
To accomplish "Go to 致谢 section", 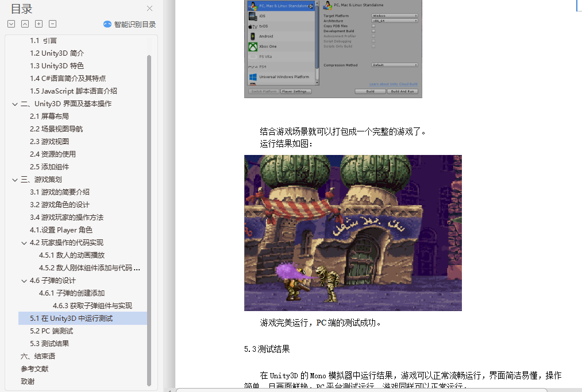I will pyautogui.click(x=28, y=381).
